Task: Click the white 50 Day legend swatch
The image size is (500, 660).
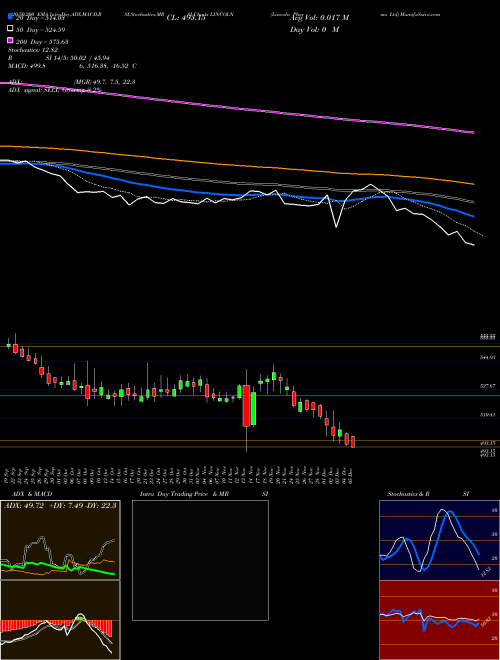Action: 10,29
